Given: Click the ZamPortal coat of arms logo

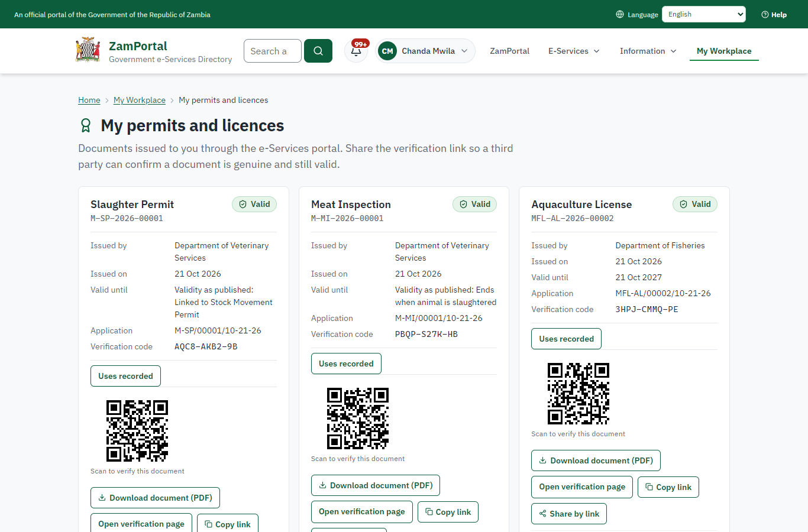Looking at the screenshot, I should (x=88, y=50).
